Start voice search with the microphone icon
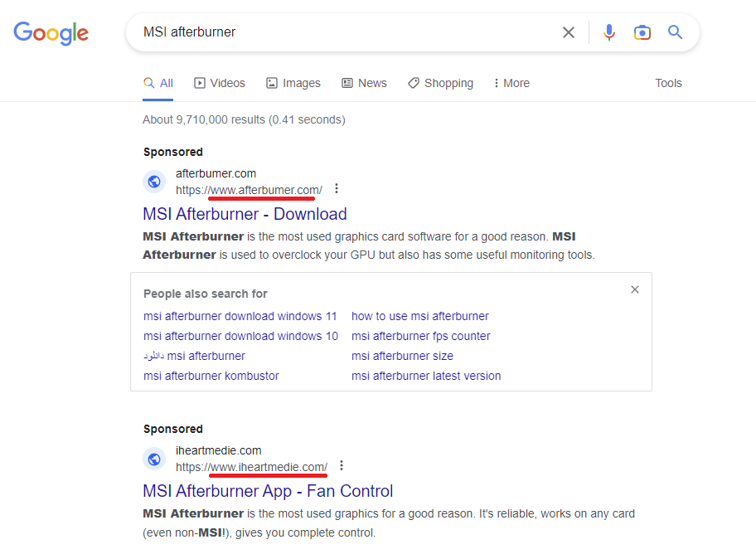 (x=609, y=32)
